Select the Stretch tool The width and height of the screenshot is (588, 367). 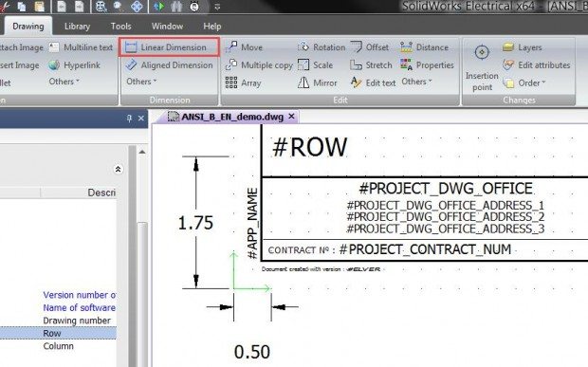(x=371, y=65)
